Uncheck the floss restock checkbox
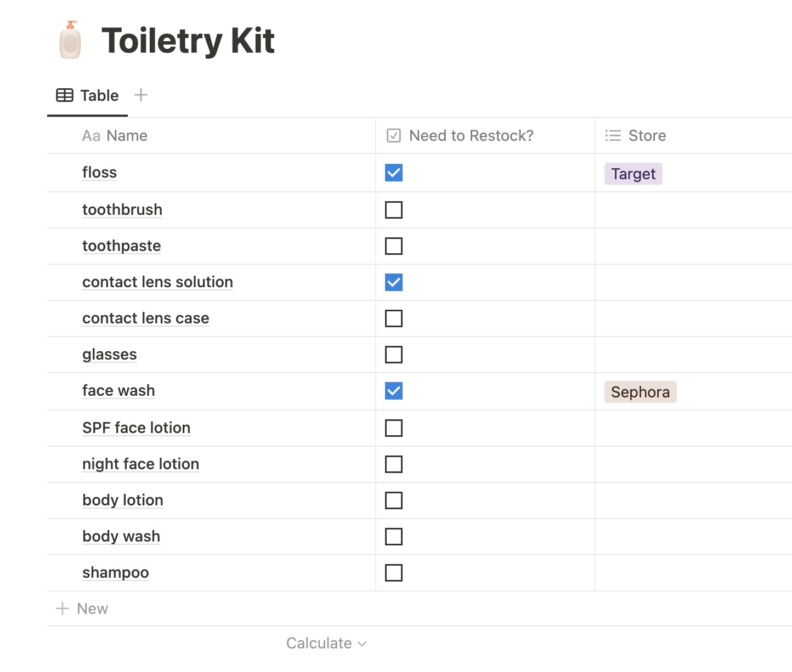 [393, 173]
